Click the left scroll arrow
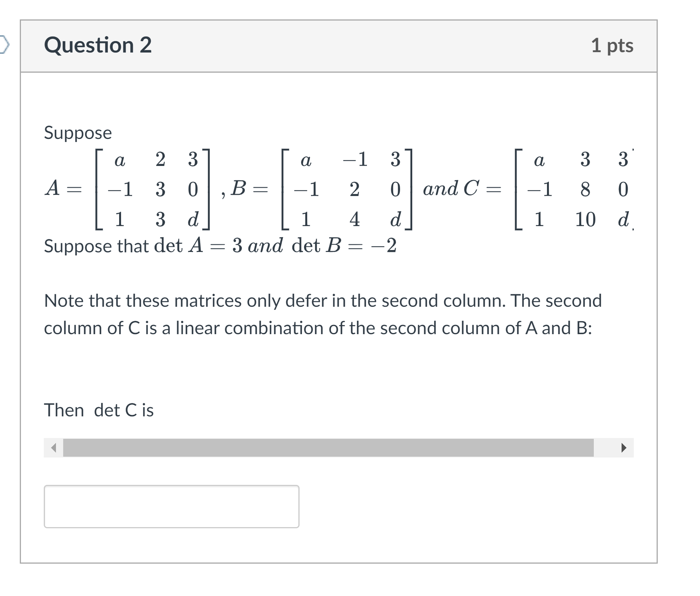Screen dimensions: 700x596 pos(54,448)
